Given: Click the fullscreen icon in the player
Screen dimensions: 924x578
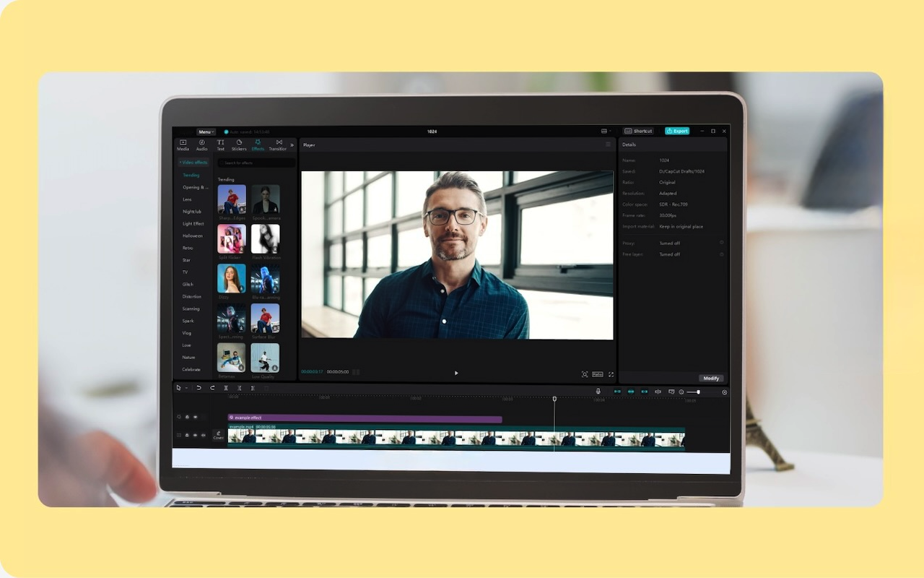Looking at the screenshot, I should pyautogui.click(x=611, y=374).
